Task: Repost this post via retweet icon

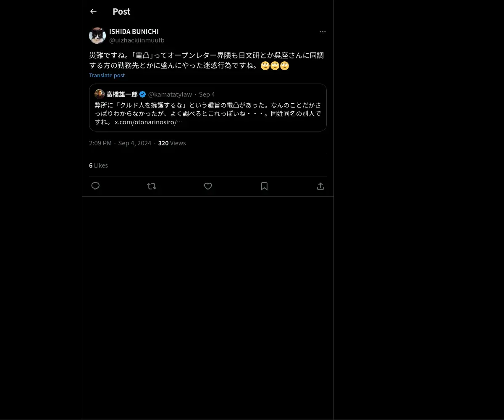Action: click(x=152, y=186)
